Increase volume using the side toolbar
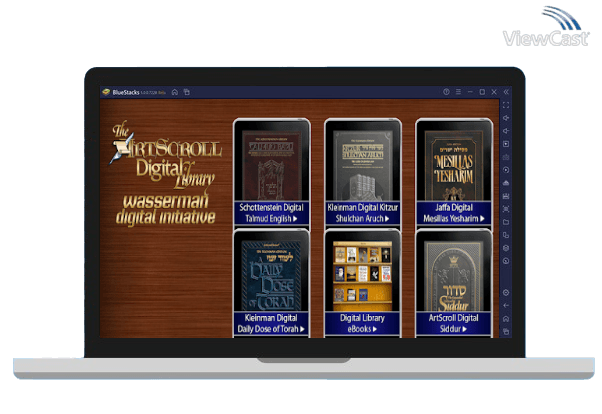 (506, 118)
